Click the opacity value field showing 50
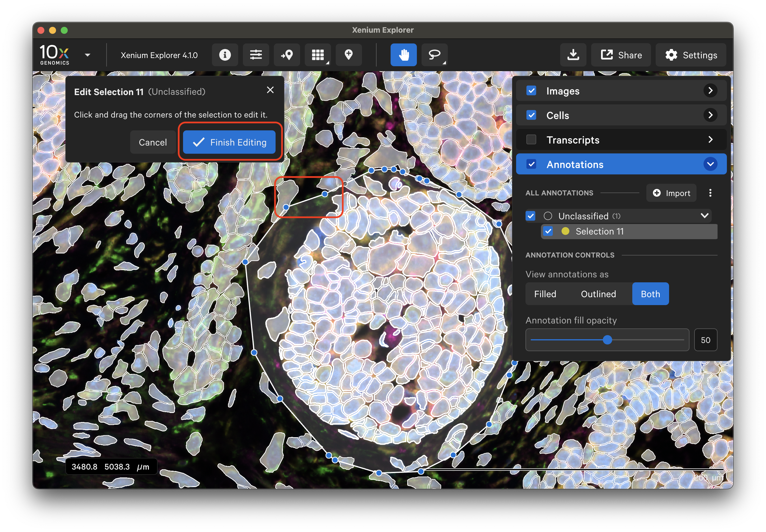Viewport: 766px width, 532px height. (705, 340)
